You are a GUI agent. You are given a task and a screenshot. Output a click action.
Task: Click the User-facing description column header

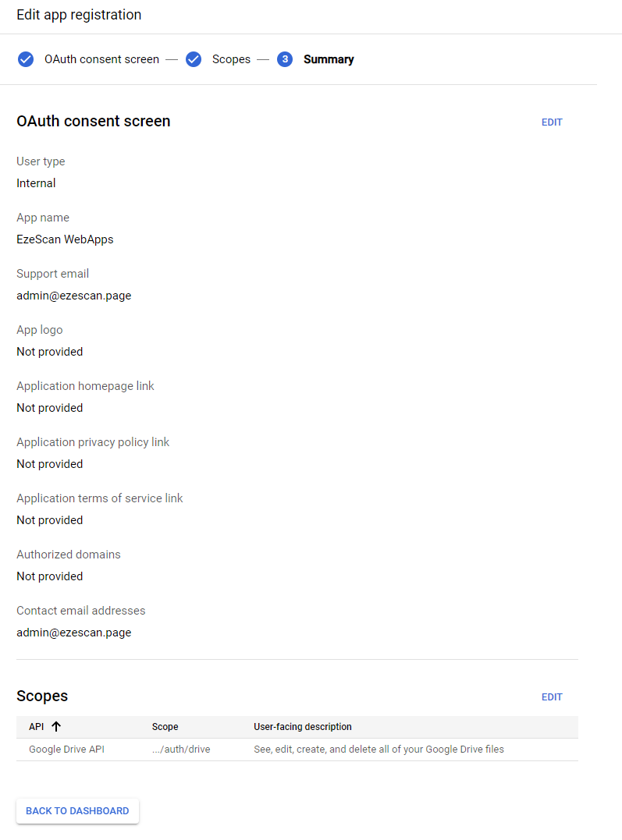click(x=303, y=727)
